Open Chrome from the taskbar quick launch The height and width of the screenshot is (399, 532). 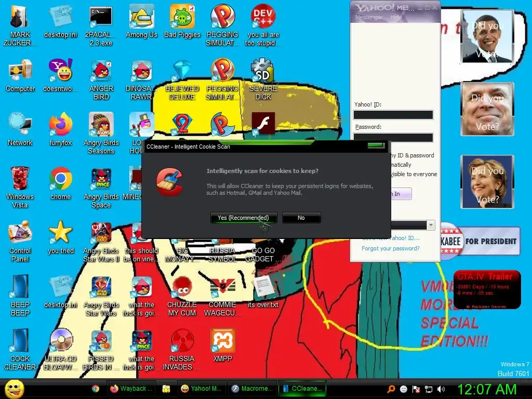96,389
